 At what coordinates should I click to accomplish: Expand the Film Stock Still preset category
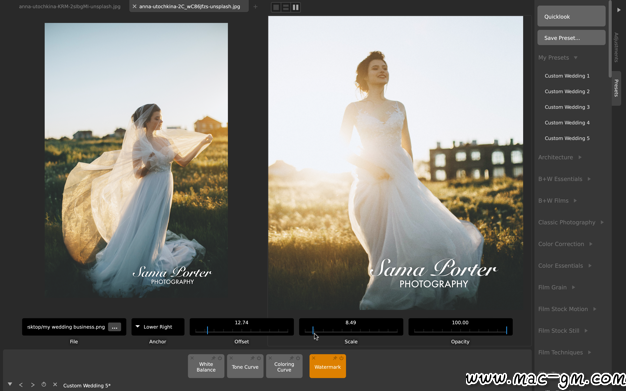pos(563,331)
